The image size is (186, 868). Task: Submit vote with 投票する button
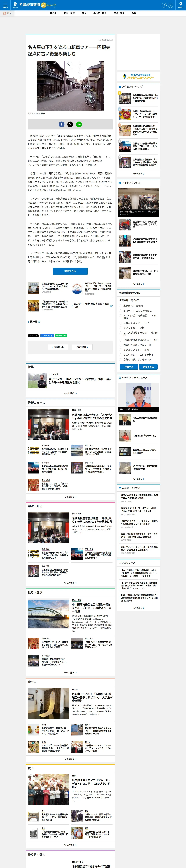coord(129,367)
